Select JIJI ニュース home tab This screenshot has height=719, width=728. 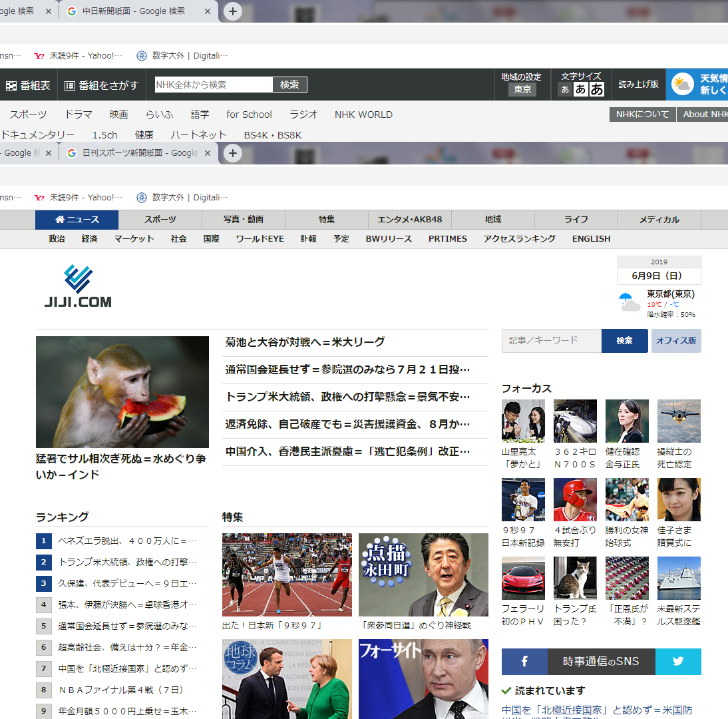pyautogui.click(x=77, y=220)
